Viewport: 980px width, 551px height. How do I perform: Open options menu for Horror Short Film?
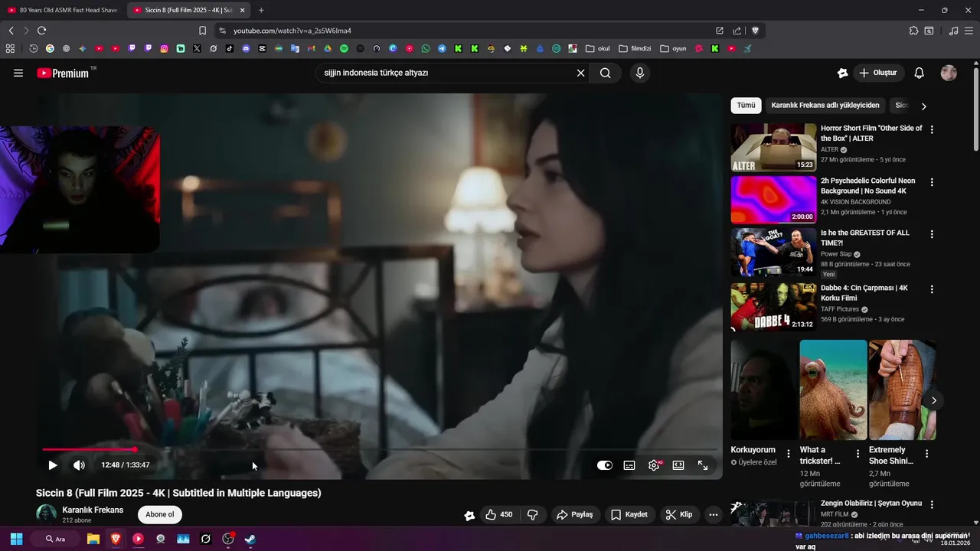[x=932, y=130]
